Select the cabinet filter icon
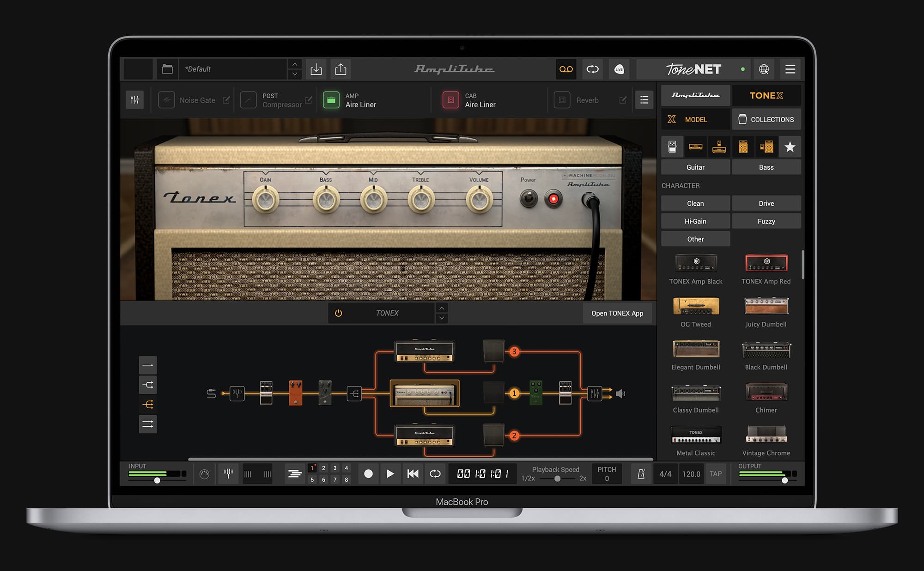 [742, 147]
